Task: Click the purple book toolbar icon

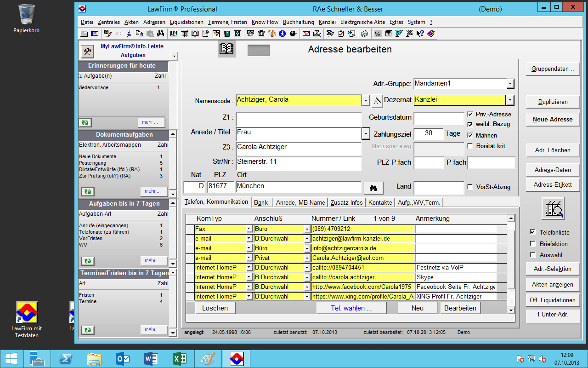Action: tap(430, 34)
